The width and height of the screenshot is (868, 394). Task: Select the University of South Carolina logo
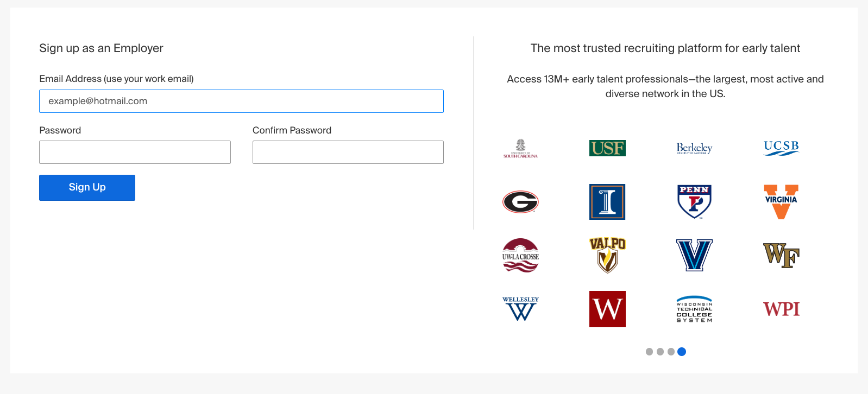520,149
